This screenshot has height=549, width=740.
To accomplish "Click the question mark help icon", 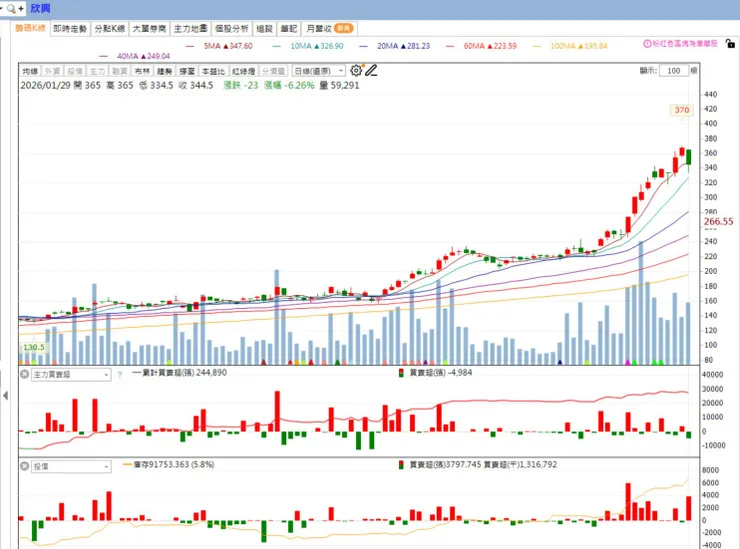I will (120, 374).
